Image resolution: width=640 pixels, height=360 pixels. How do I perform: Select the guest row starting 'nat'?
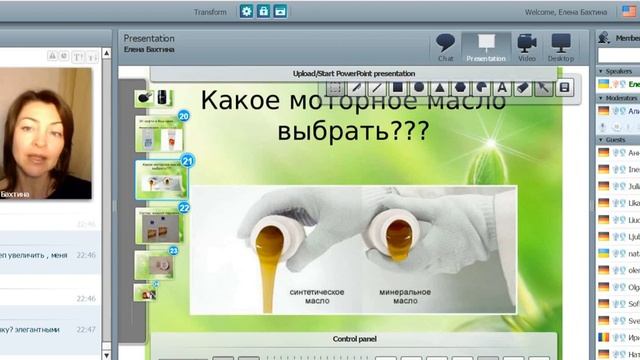(x=618, y=253)
